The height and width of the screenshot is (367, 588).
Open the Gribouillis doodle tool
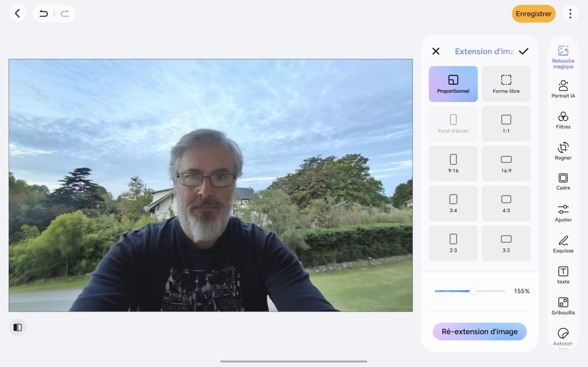pyautogui.click(x=563, y=306)
